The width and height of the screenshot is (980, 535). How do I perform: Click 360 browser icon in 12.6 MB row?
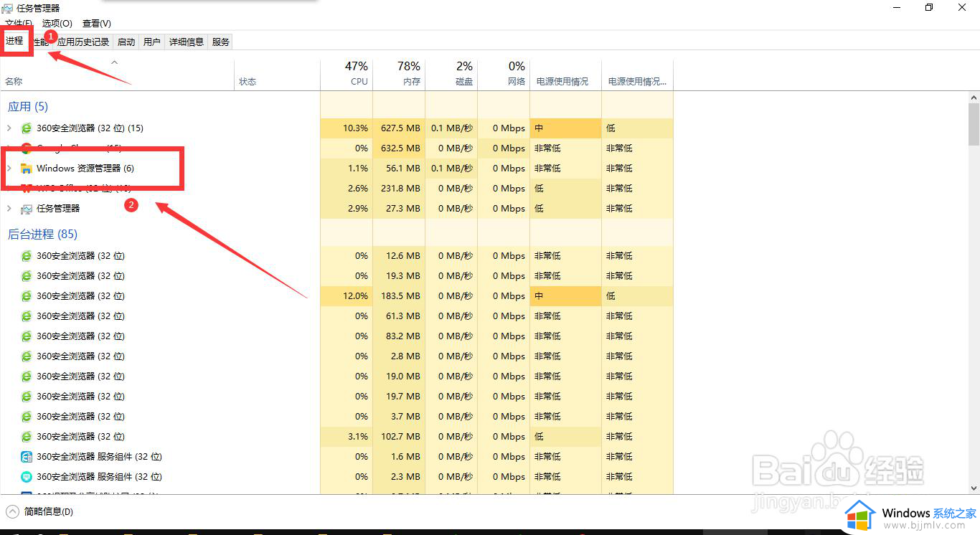pos(27,256)
